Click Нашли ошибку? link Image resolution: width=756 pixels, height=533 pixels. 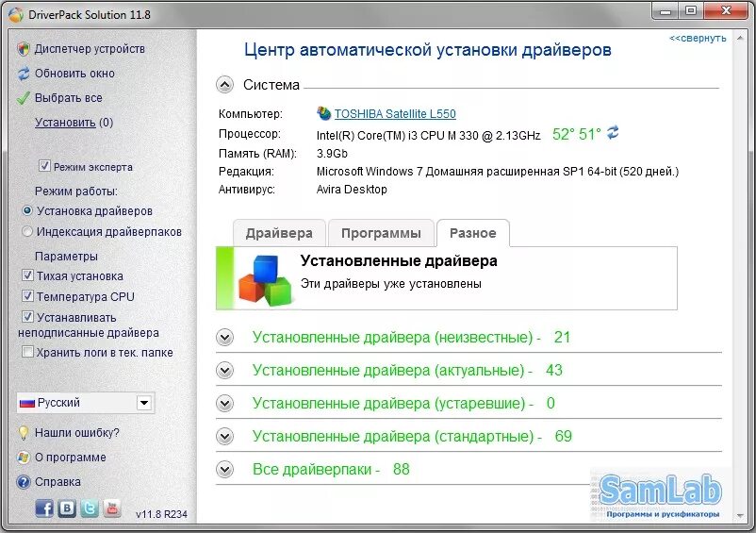click(76, 433)
